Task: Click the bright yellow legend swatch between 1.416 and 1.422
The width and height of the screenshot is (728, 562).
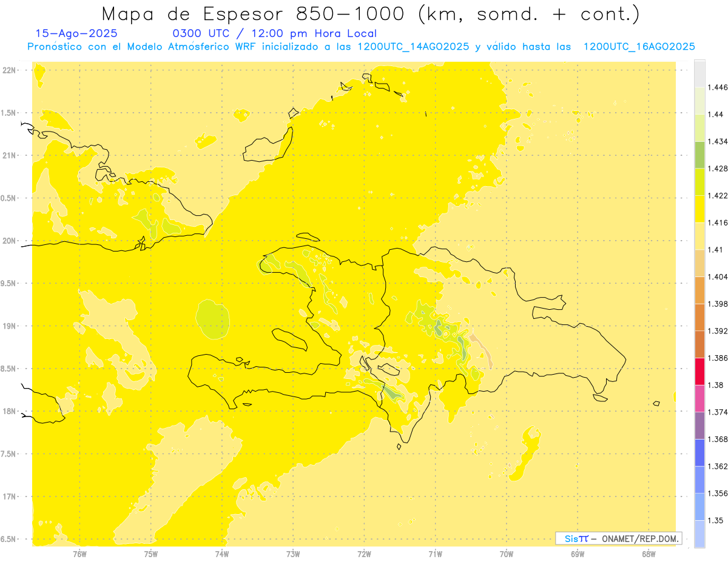Action: [699, 209]
